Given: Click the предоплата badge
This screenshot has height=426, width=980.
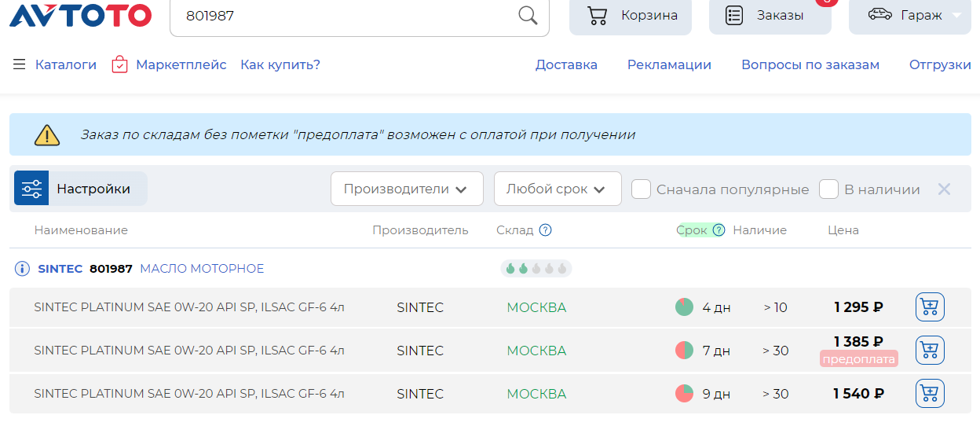Looking at the screenshot, I should 858,358.
